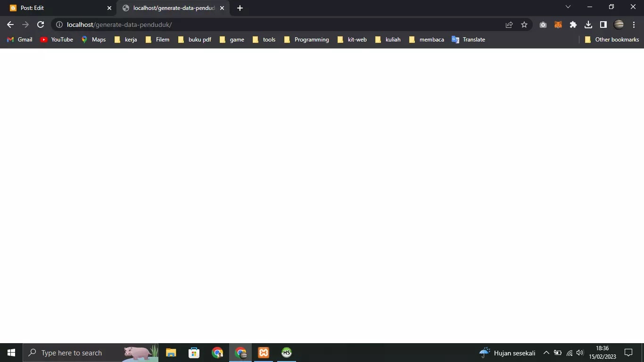Expand the Filem bookmark folder
The width and height of the screenshot is (644, 362).
click(x=157, y=40)
